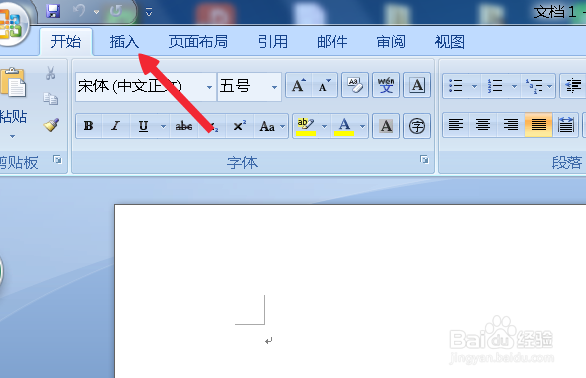The image size is (586, 378).
Task: Open the underline style dropdown
Action: coord(163,126)
